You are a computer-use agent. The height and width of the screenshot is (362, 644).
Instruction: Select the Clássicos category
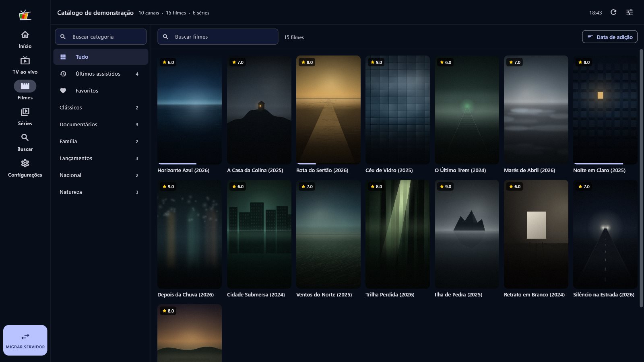point(101,107)
